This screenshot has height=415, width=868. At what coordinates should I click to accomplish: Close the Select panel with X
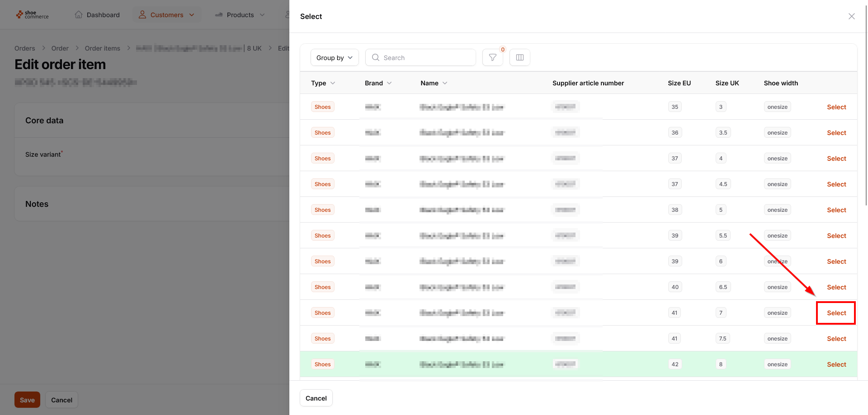coord(851,16)
